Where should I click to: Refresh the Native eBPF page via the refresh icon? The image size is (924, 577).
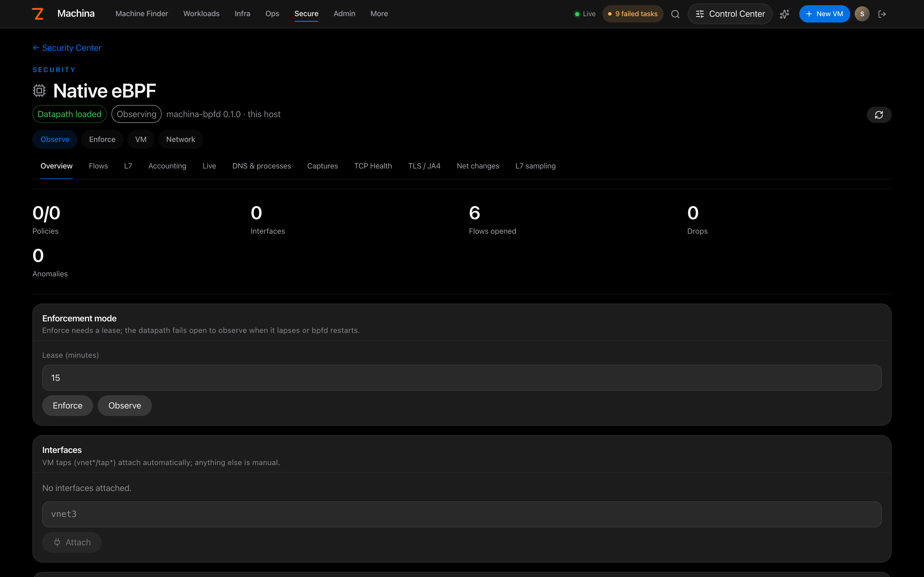879,115
